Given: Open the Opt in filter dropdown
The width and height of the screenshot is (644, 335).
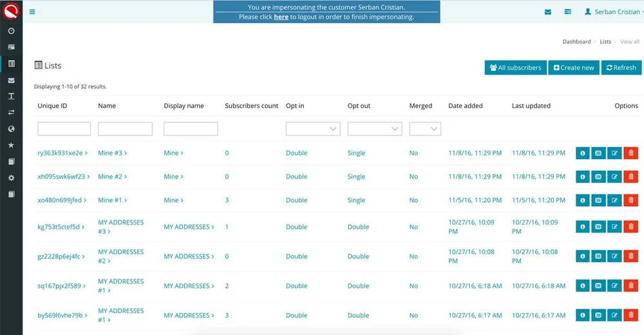Looking at the screenshot, I should coord(313,129).
